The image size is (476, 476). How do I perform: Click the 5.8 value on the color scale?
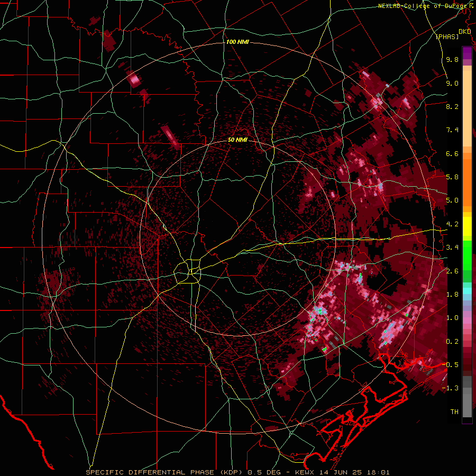[x=452, y=177]
